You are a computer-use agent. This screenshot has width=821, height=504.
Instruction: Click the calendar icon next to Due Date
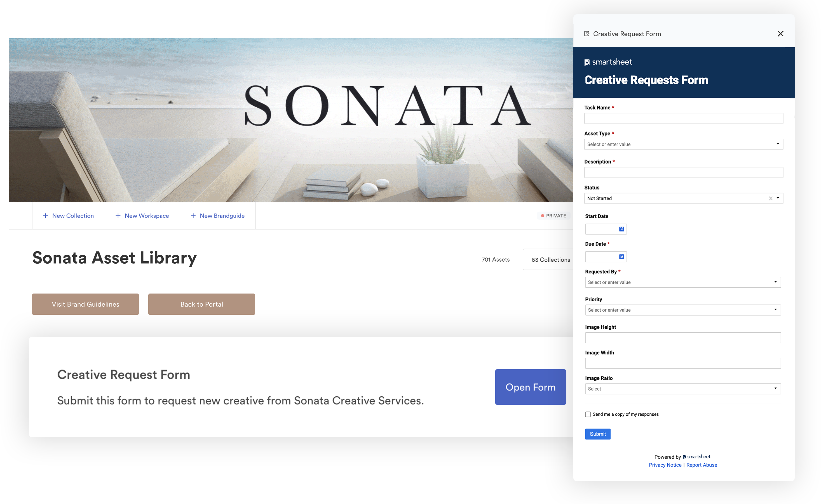point(621,257)
